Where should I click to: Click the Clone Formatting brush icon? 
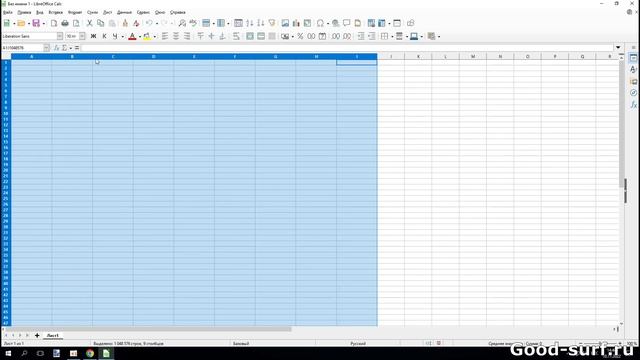pos(125,23)
